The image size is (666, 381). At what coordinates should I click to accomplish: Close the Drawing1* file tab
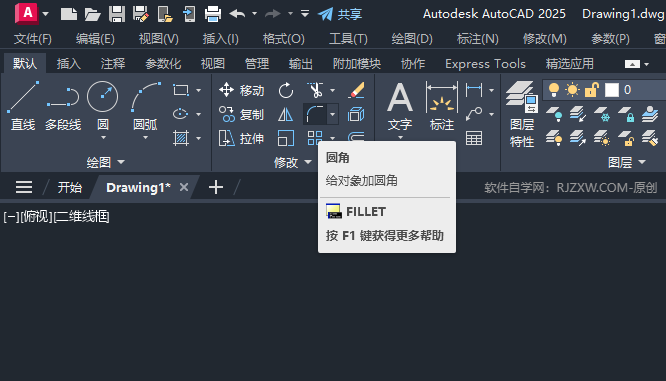point(183,187)
